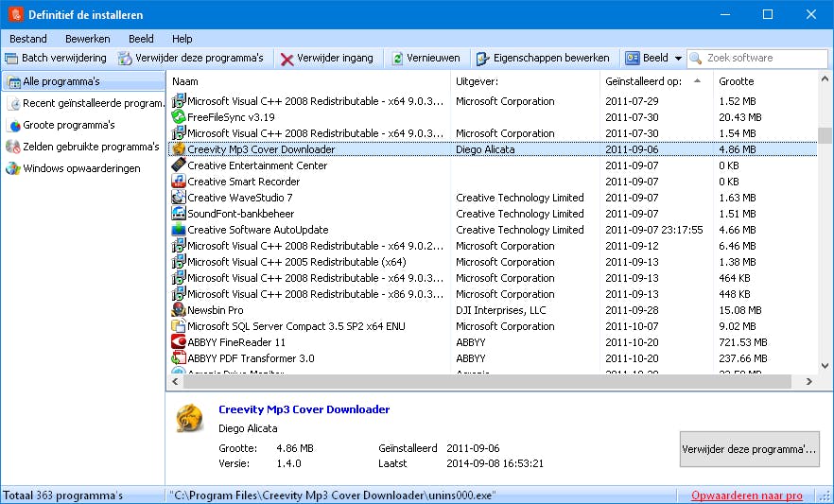834x504 pixels.
Task: Click the Geïnstalleerd op sort arrow
Action: point(697,80)
